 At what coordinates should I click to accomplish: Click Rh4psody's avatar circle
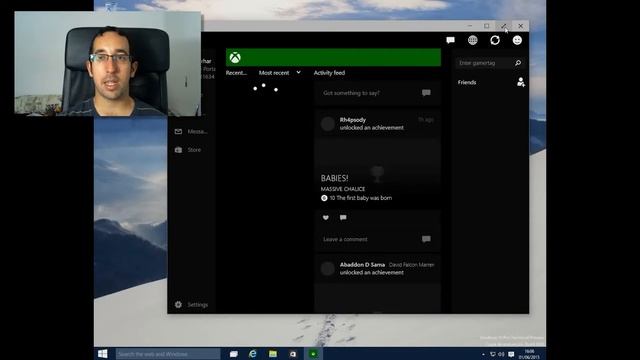point(327,124)
